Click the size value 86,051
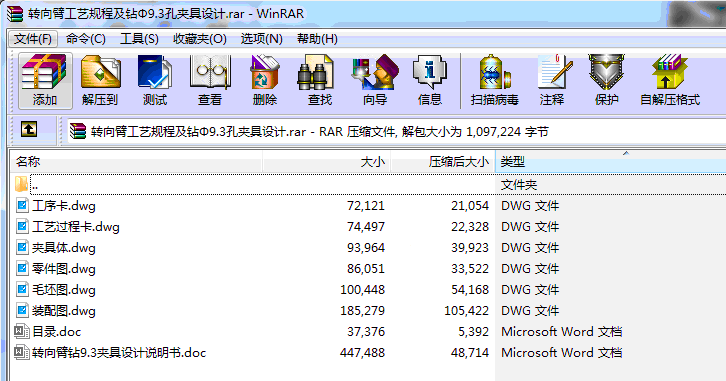Viewport: 726px width, 381px height. [366, 269]
